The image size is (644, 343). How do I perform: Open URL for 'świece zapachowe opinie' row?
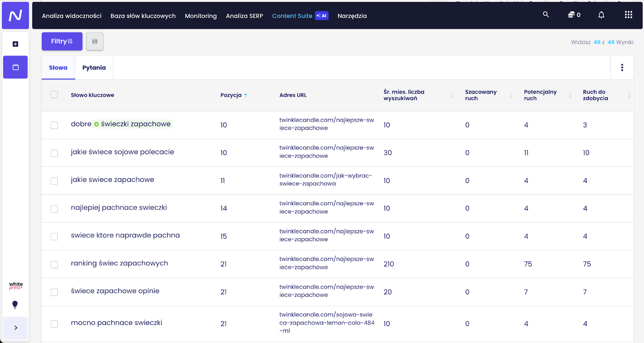point(327,291)
